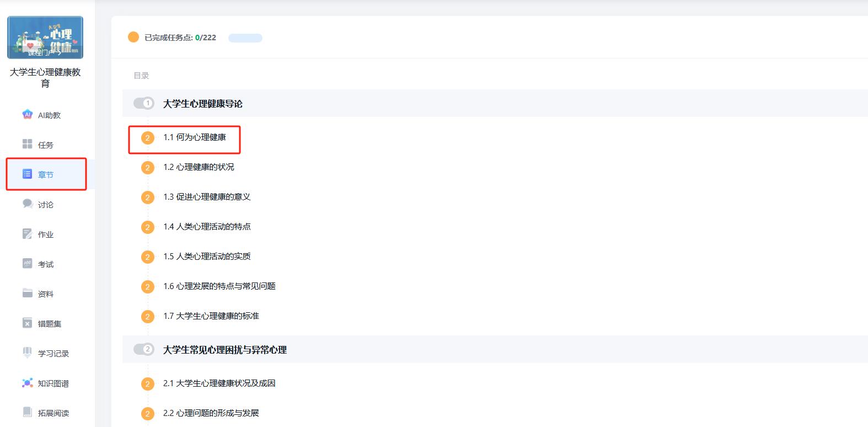This screenshot has width=868, height=427.
Task: Collapse chapter 1 大学生心理健康导论
Action: click(202, 104)
